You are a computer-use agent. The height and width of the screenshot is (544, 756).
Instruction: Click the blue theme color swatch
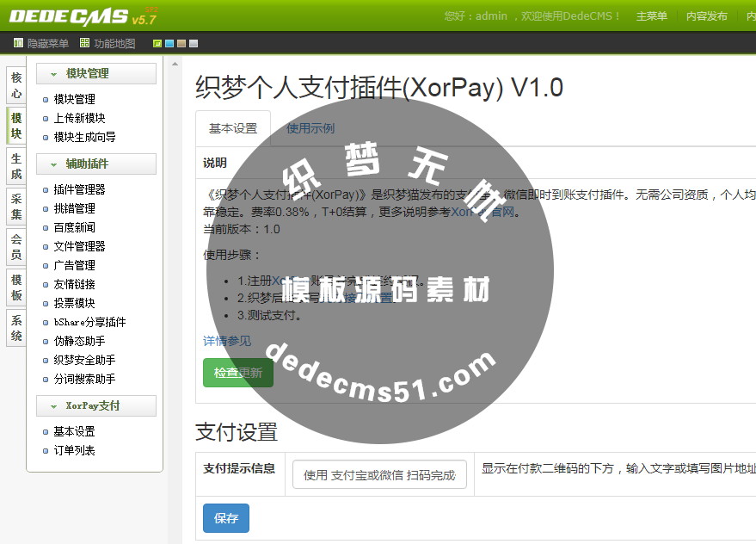click(x=169, y=41)
